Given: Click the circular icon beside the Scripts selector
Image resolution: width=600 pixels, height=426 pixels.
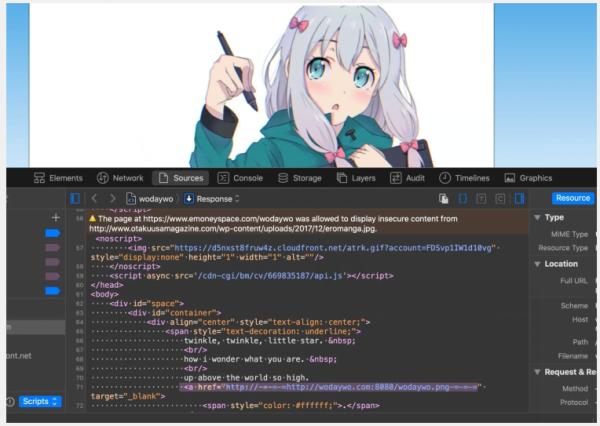Looking at the screenshot, I should [10, 402].
